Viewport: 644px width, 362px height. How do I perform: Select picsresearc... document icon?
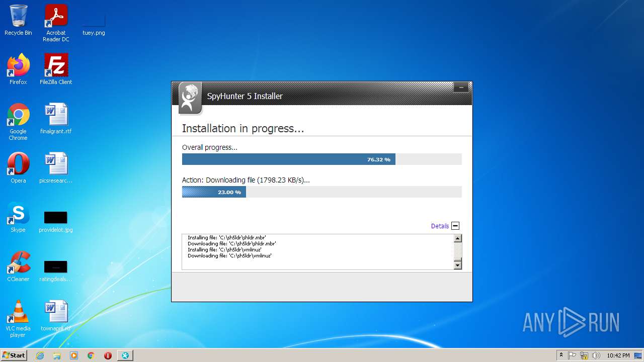56,168
